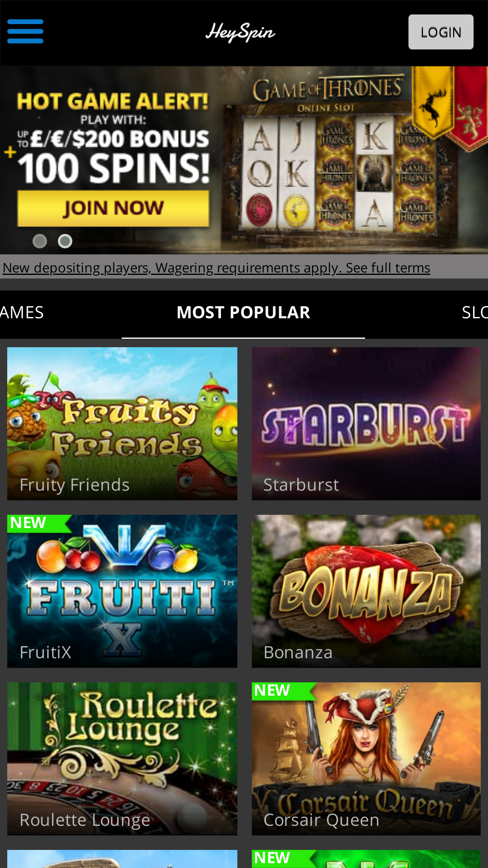Open the green NEW game tile at the bottom
The image size is (488, 868).
366,859
